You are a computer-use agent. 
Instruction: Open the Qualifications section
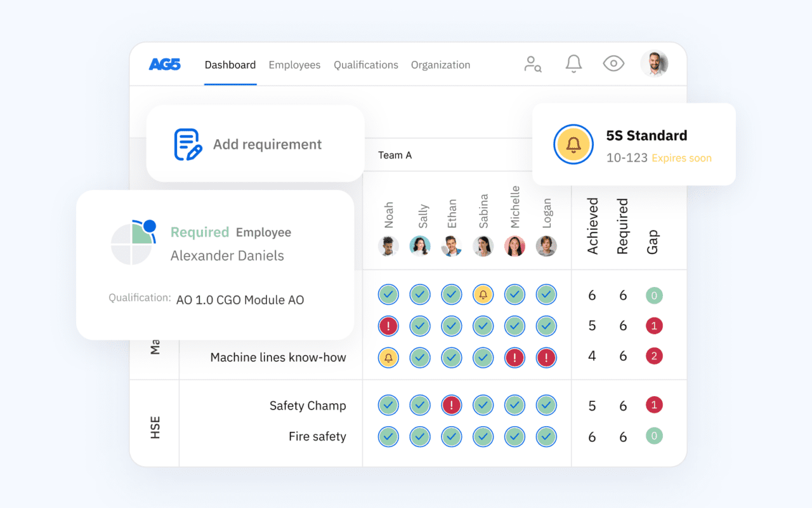click(365, 64)
